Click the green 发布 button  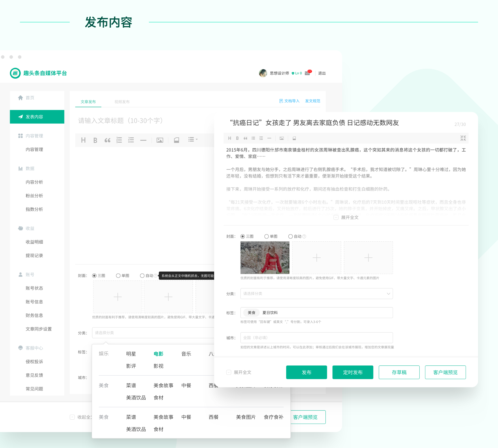[307, 372]
